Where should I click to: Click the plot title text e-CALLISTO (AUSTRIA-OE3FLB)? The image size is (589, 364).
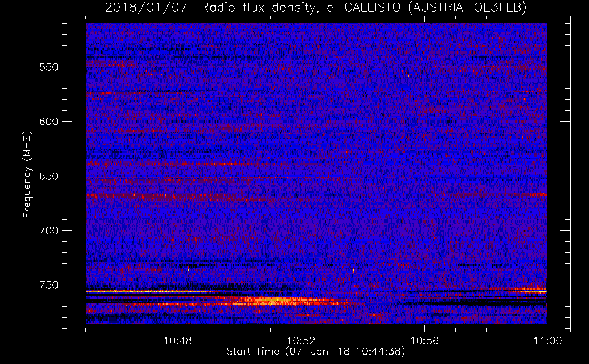pyautogui.click(x=427, y=7)
